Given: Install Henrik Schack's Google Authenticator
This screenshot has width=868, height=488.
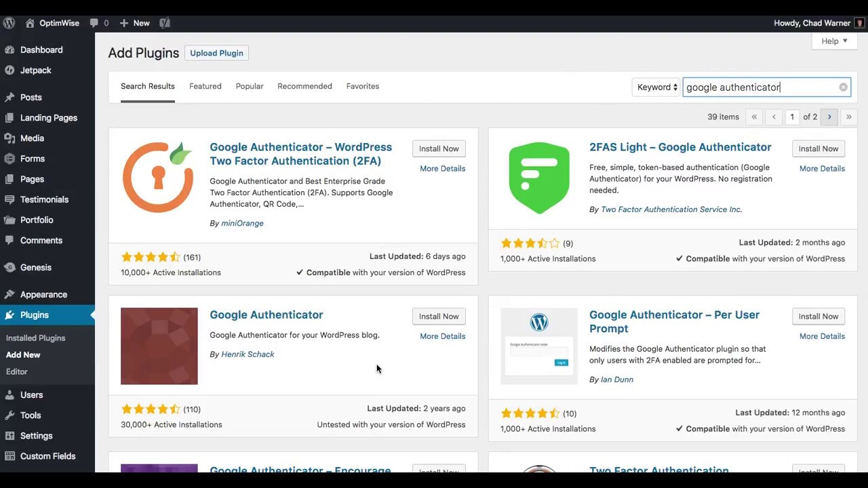Looking at the screenshot, I should click(439, 317).
